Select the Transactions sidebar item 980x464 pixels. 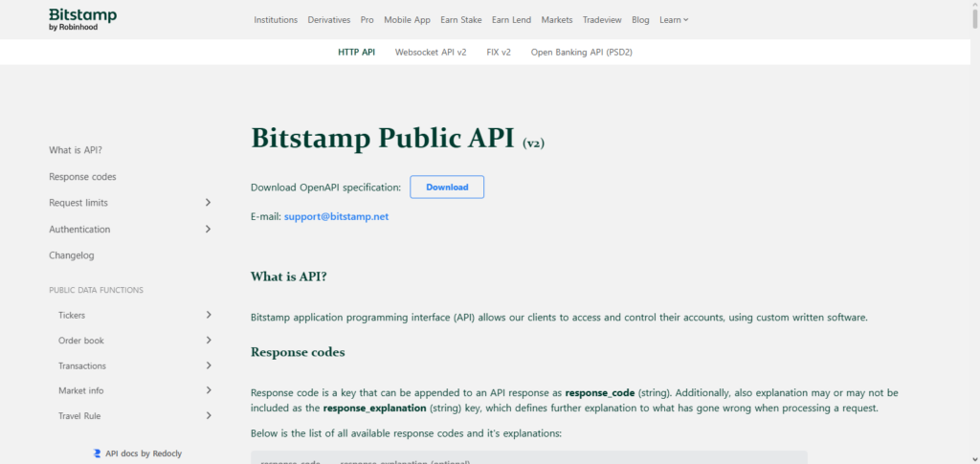[x=82, y=366]
